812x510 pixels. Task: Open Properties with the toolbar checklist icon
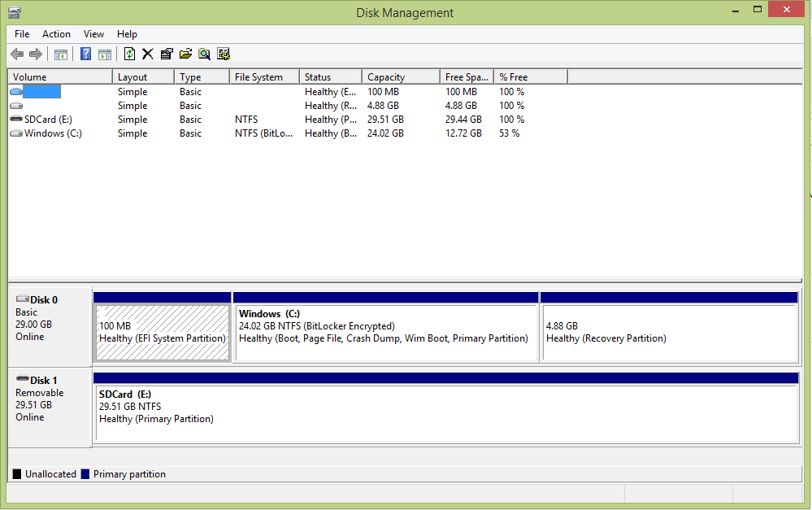pyautogui.click(x=167, y=54)
